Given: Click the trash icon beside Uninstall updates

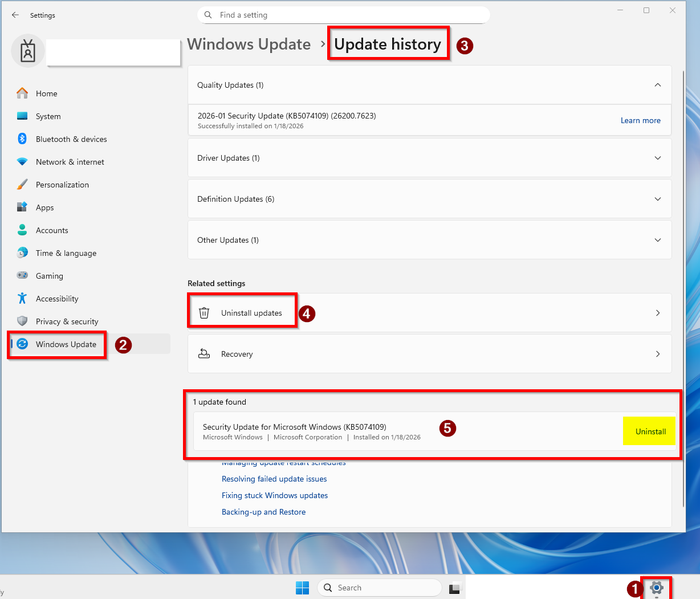Looking at the screenshot, I should point(204,313).
